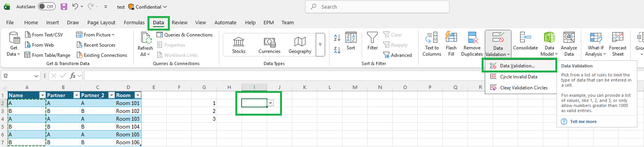The image size is (644, 147).
Task: Click the Undo arrow icon
Action: coord(75,7)
